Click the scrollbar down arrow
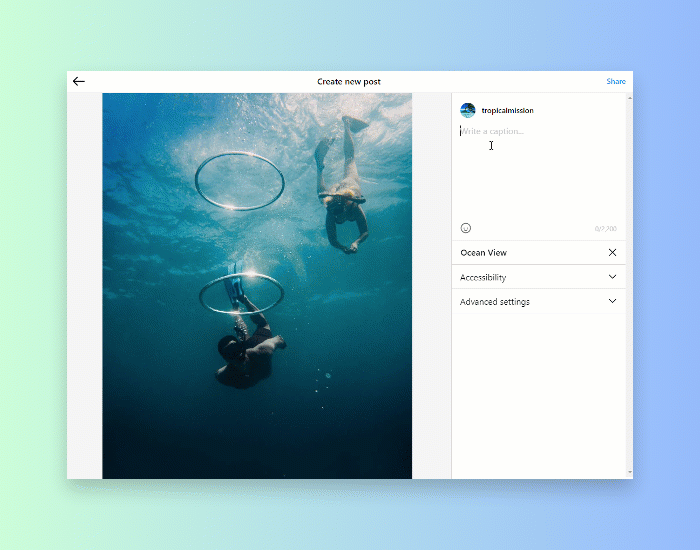The width and height of the screenshot is (700, 550). tap(629, 472)
